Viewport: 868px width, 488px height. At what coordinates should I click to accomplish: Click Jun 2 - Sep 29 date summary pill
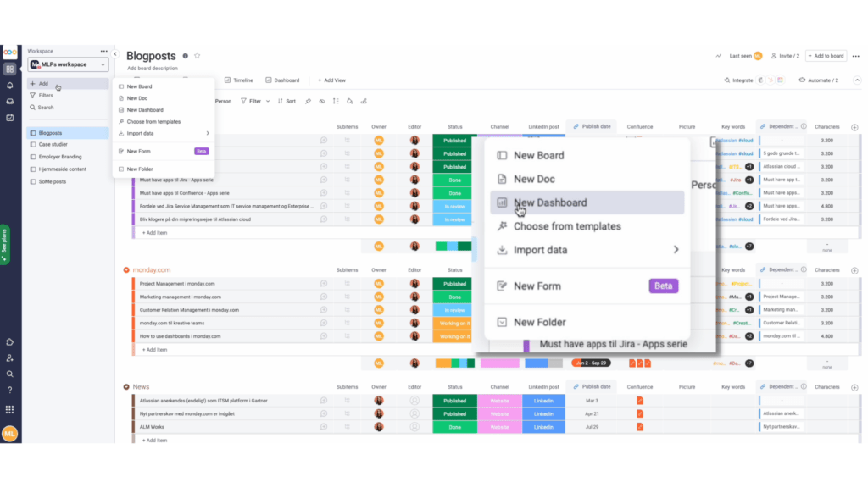pos(591,363)
